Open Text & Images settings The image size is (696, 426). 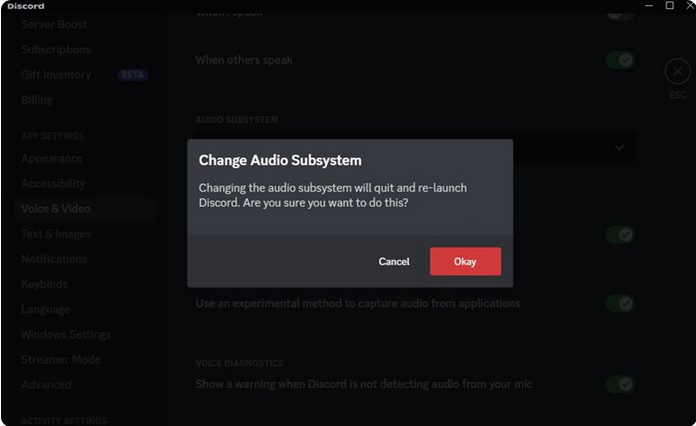[56, 234]
